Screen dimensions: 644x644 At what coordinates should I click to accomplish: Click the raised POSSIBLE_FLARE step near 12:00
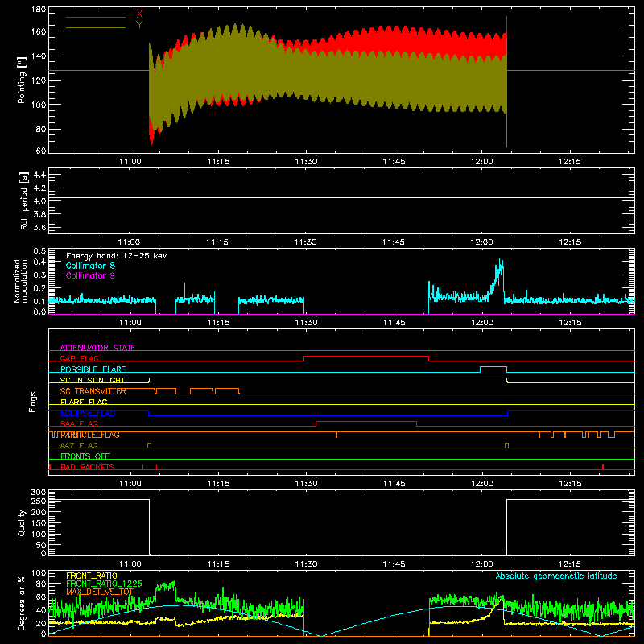click(x=493, y=367)
